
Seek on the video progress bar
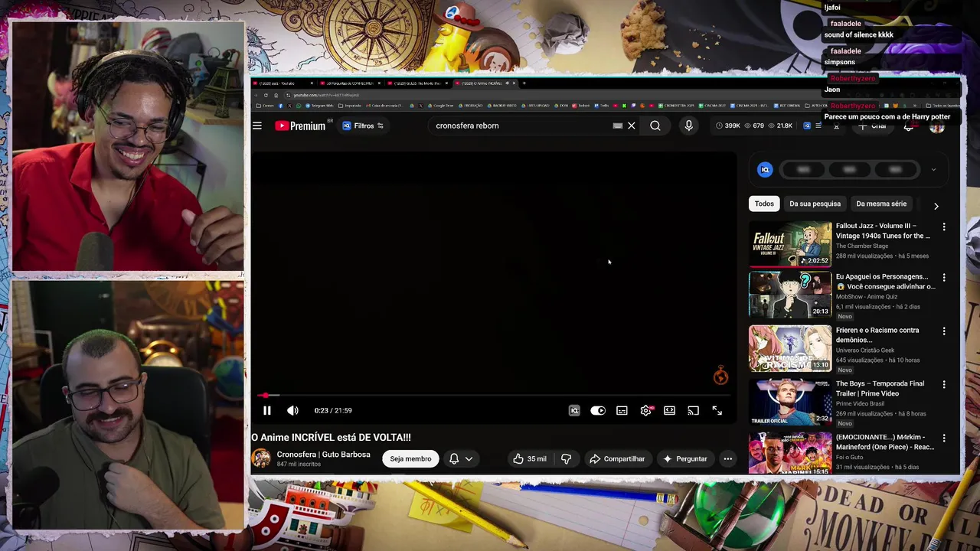(x=494, y=395)
